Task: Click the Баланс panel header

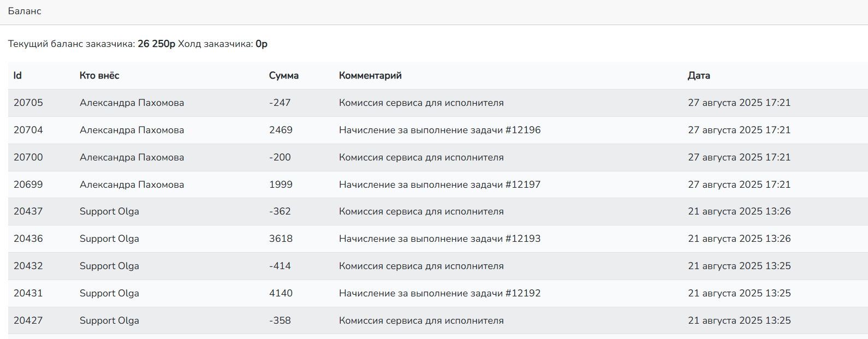Action: pyautogui.click(x=25, y=11)
